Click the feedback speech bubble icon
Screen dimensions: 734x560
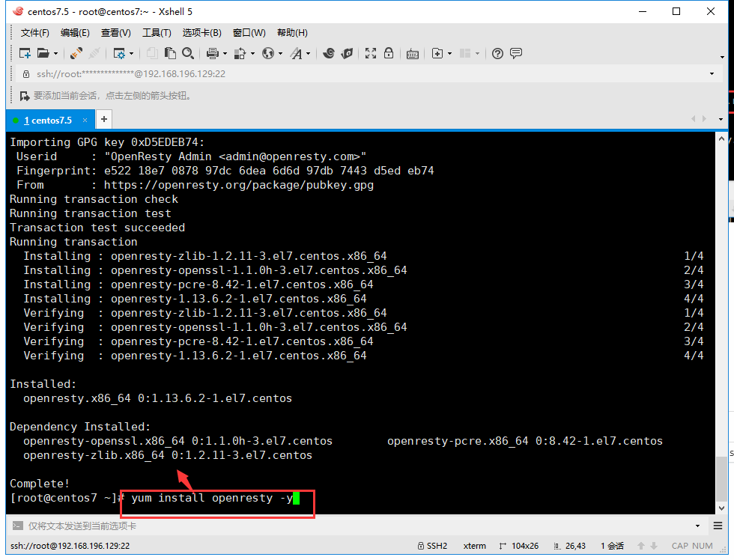point(516,53)
